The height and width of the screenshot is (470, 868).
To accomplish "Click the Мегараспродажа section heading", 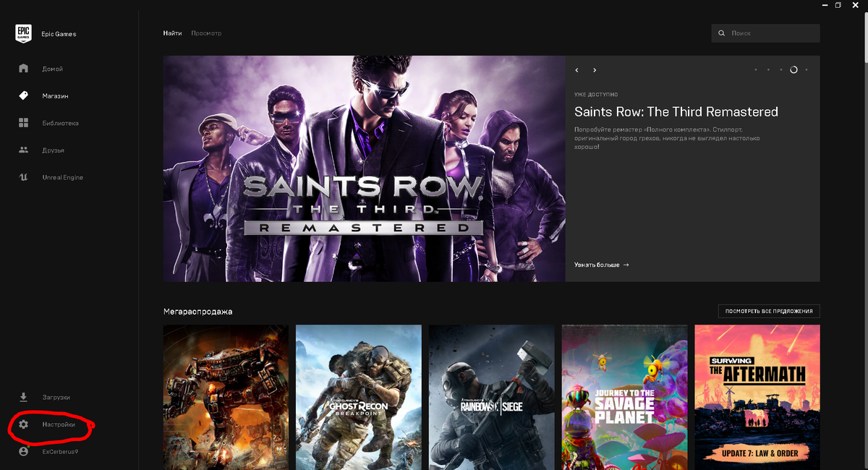I will 197,312.
